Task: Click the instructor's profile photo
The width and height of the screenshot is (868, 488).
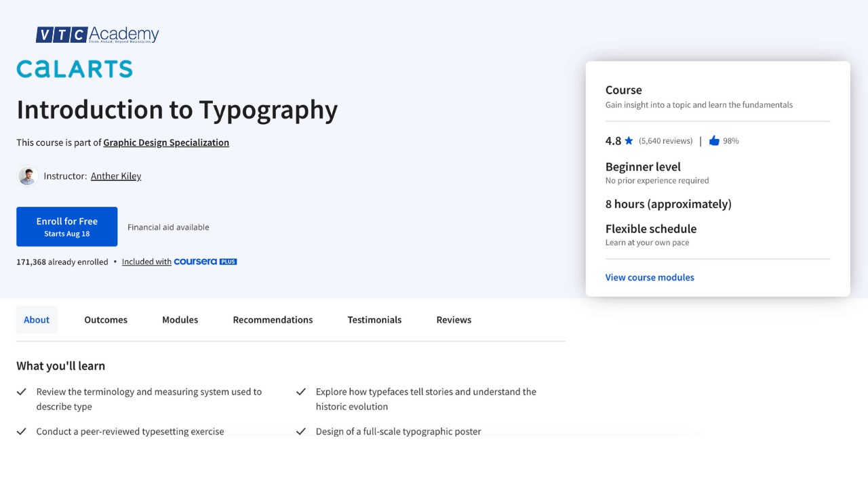Action: coord(27,176)
